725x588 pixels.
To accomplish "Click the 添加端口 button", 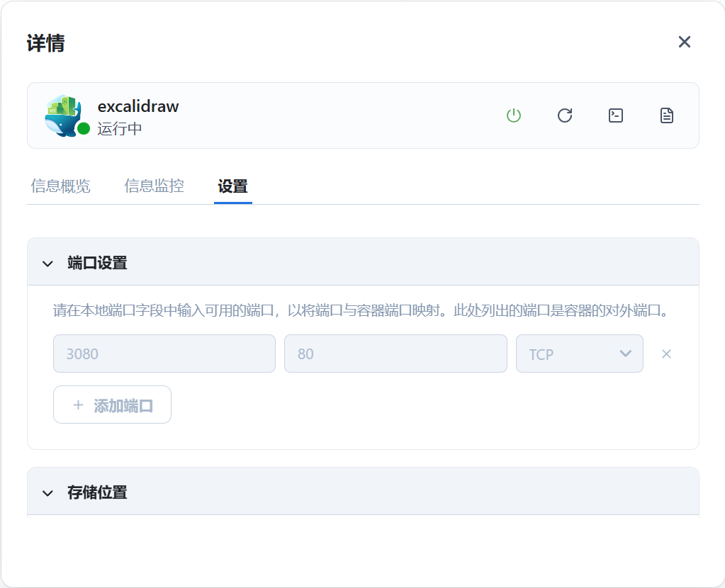I will 113,405.
